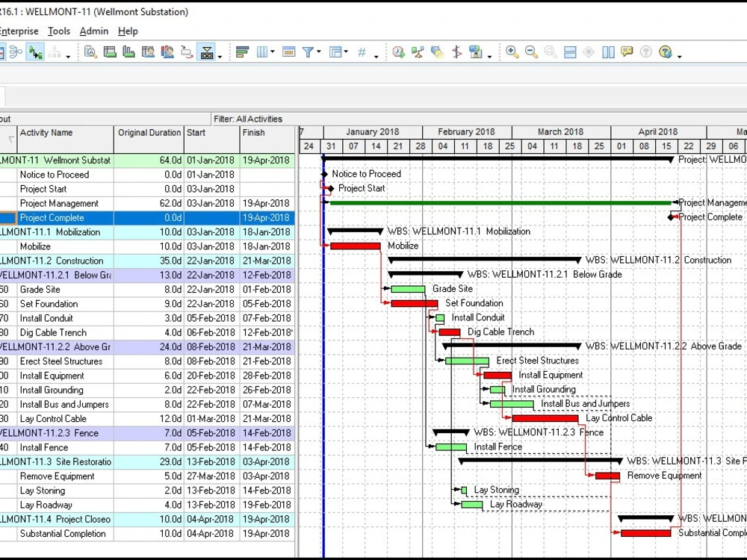Sort by Original Duration column header

pyautogui.click(x=149, y=140)
